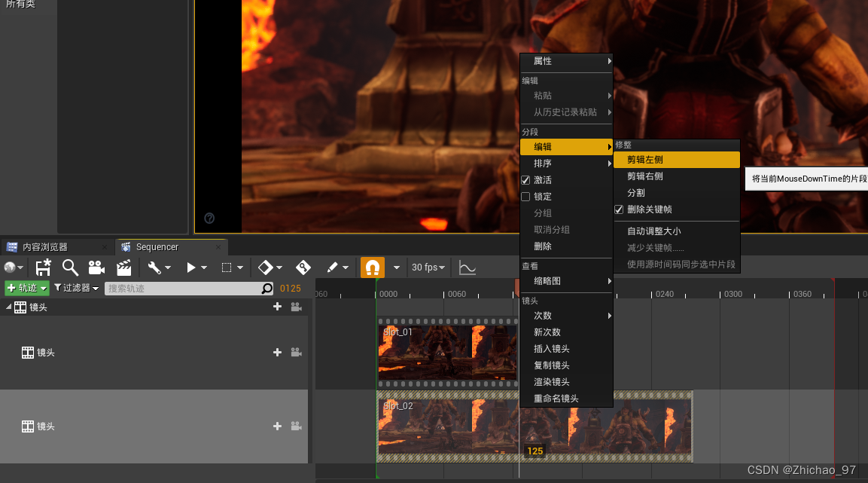Click the Auto-key diamond icon

303,267
